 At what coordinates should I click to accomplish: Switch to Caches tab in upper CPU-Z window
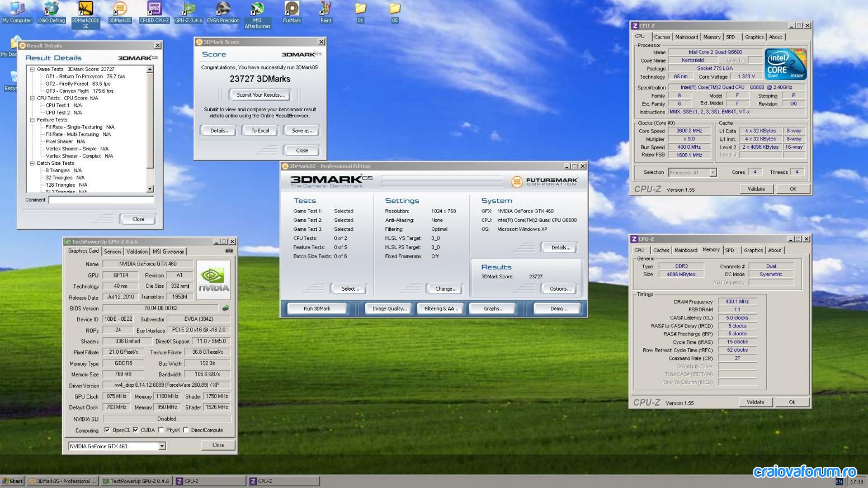point(662,37)
